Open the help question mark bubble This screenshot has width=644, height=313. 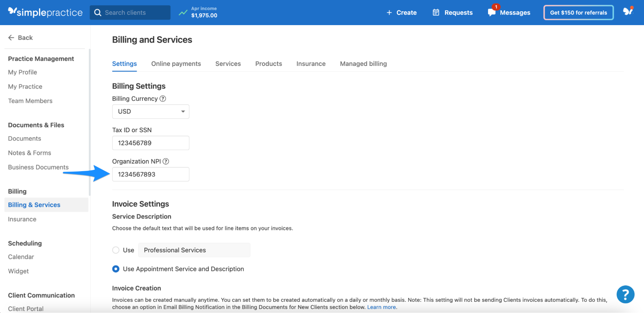(625, 294)
